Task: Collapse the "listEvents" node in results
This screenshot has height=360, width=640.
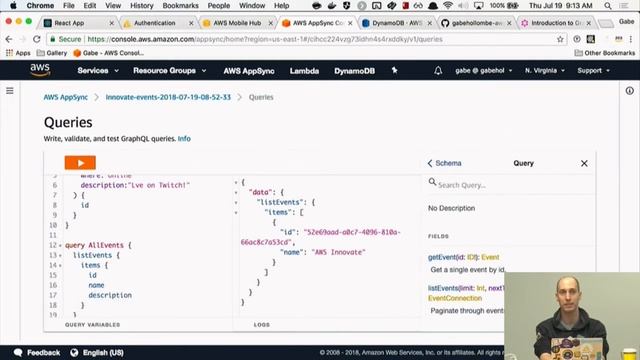Action: pyautogui.click(x=236, y=202)
